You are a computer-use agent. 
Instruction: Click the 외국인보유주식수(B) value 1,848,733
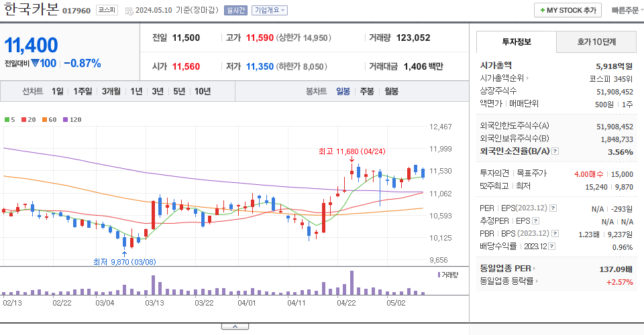(617, 139)
